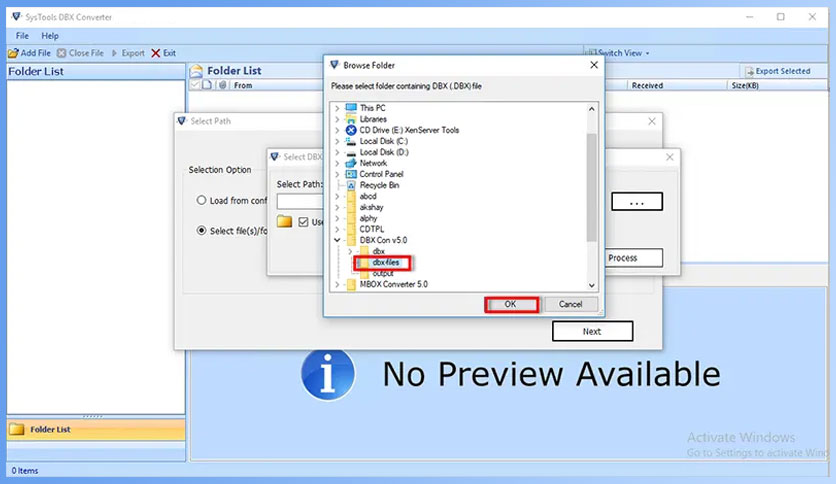Select the Network icon in the tree
836x484 pixels.
click(351, 163)
